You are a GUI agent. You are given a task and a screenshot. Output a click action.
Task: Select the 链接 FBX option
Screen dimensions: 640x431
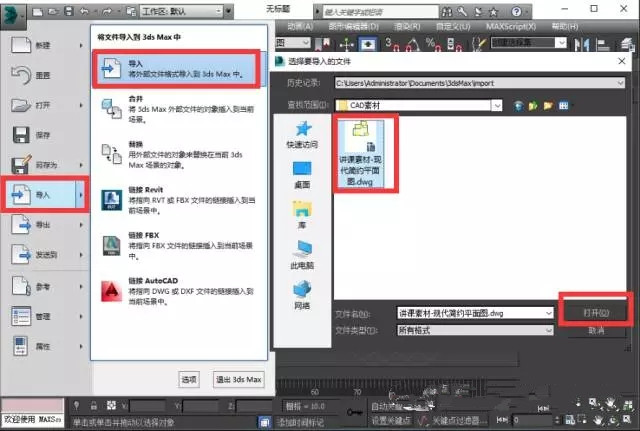click(179, 246)
